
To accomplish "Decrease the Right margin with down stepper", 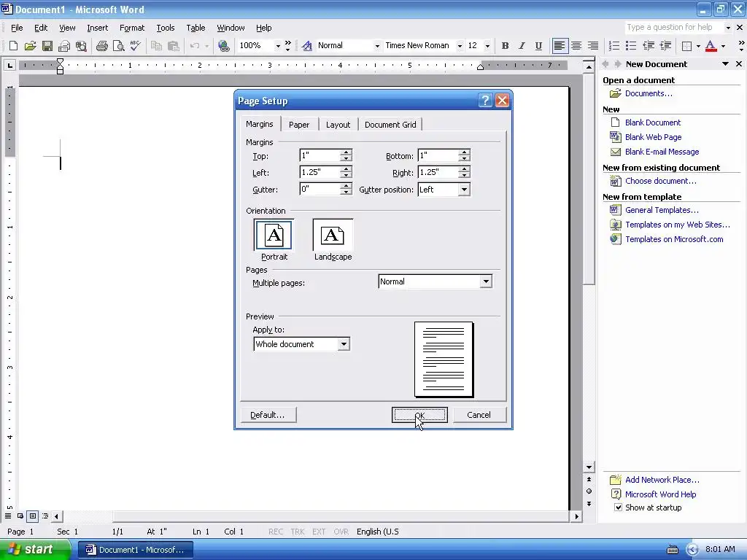I will (x=464, y=175).
